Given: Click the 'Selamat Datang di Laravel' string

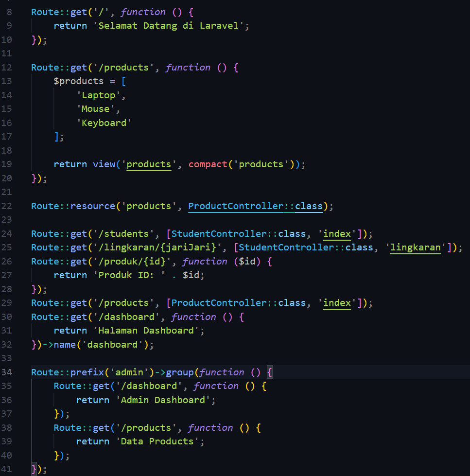Looking at the screenshot, I should (x=169, y=26).
